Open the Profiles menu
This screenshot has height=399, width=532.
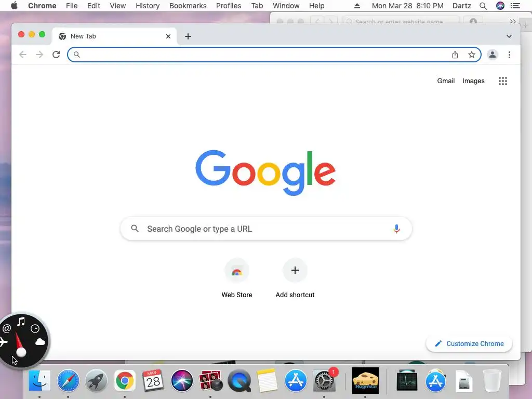coord(229,6)
